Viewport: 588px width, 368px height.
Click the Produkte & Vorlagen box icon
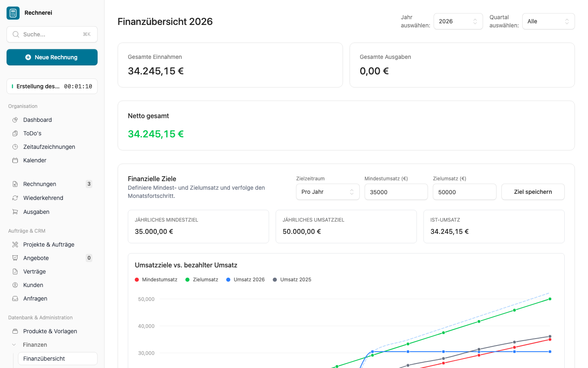click(15, 331)
